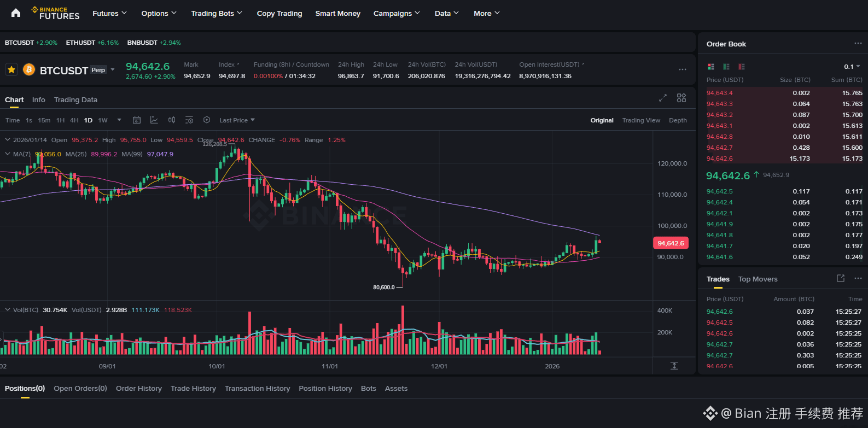Switch chart to Trading View mode
This screenshot has height=428, width=868.
tap(641, 120)
